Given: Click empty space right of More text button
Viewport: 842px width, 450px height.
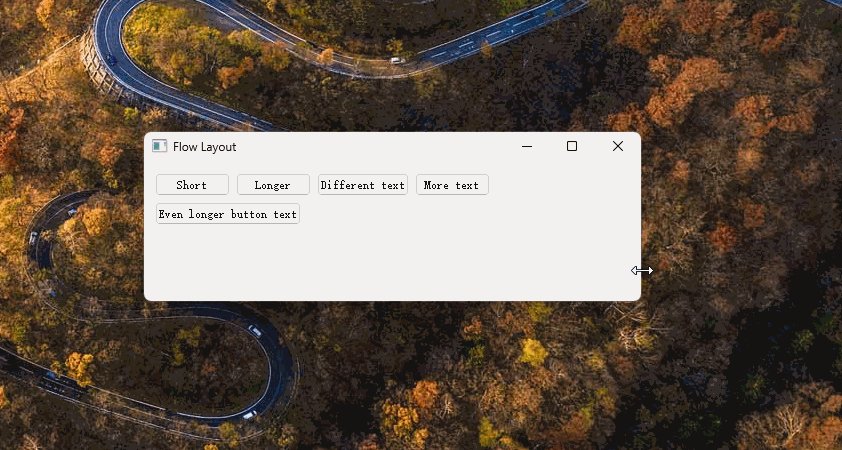Looking at the screenshot, I should coord(560,185).
